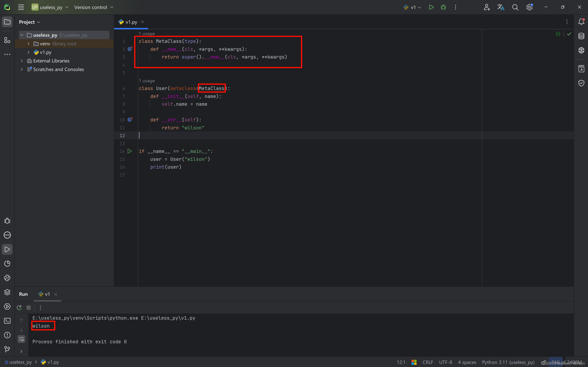The image size is (588, 367).
Task: Open Services tool window
Action: pyautogui.click(x=7, y=307)
